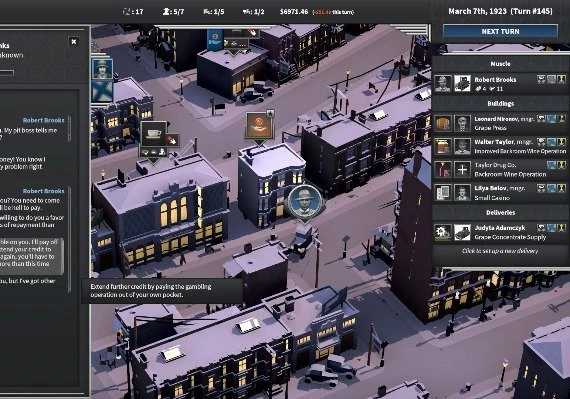Toggle the blue icon in Lilya Belov's row

pyautogui.click(x=552, y=188)
